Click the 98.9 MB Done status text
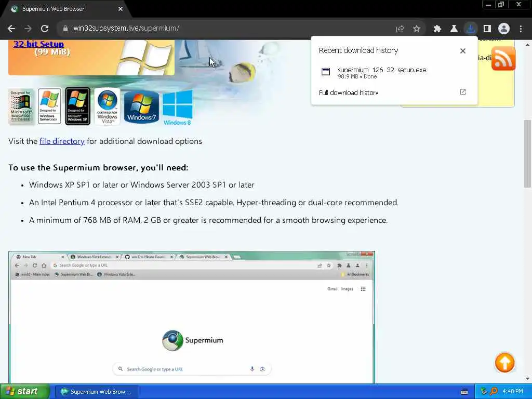The image size is (532, 399). (357, 77)
